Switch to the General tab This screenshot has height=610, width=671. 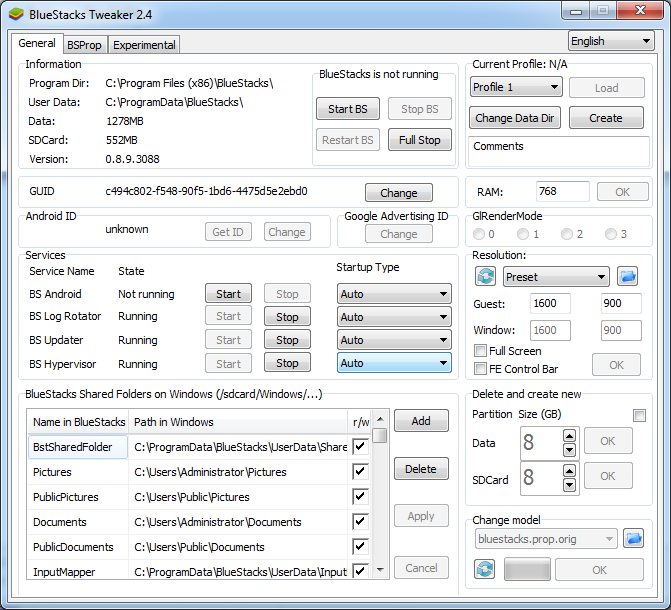tap(37, 43)
